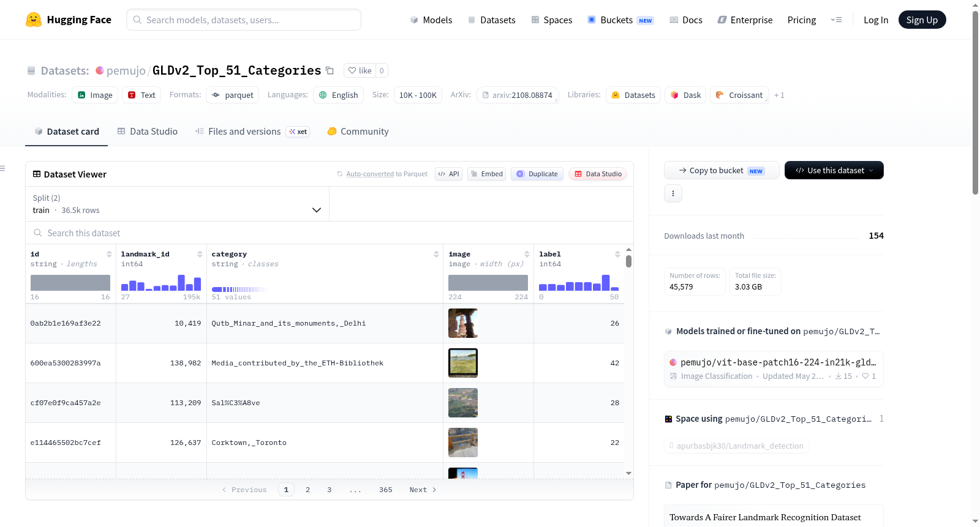Click the 10K - 100K size tag
980x527 pixels.
tap(418, 95)
